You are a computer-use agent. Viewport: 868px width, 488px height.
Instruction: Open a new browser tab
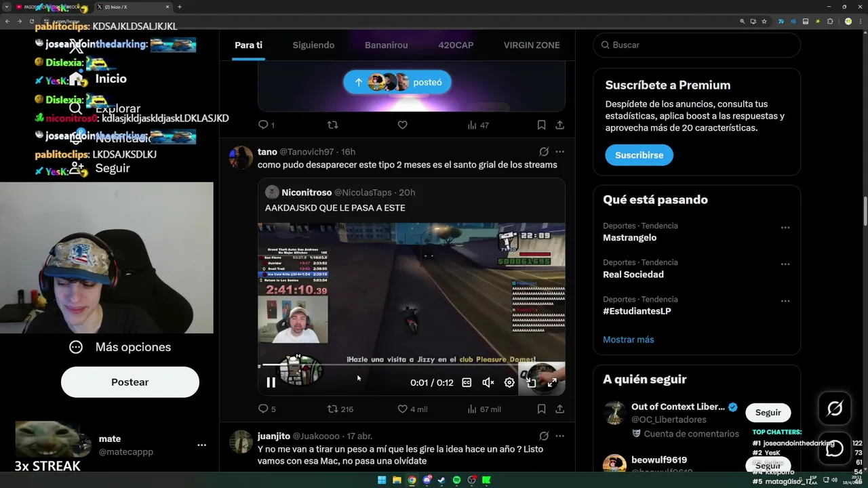pos(179,7)
